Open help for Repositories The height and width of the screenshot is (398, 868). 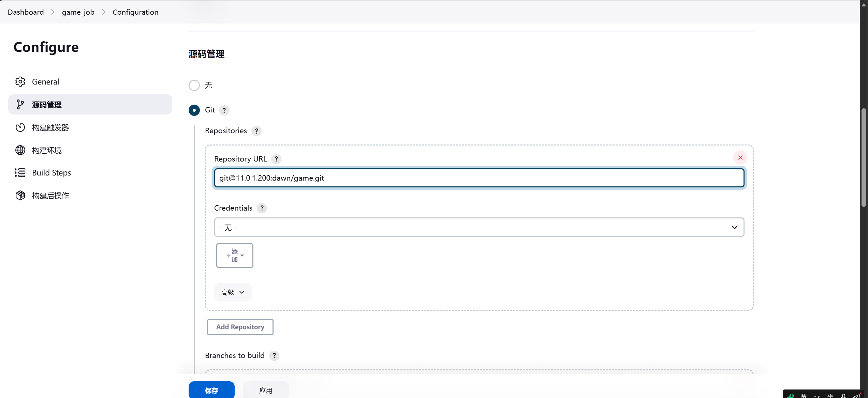click(256, 131)
